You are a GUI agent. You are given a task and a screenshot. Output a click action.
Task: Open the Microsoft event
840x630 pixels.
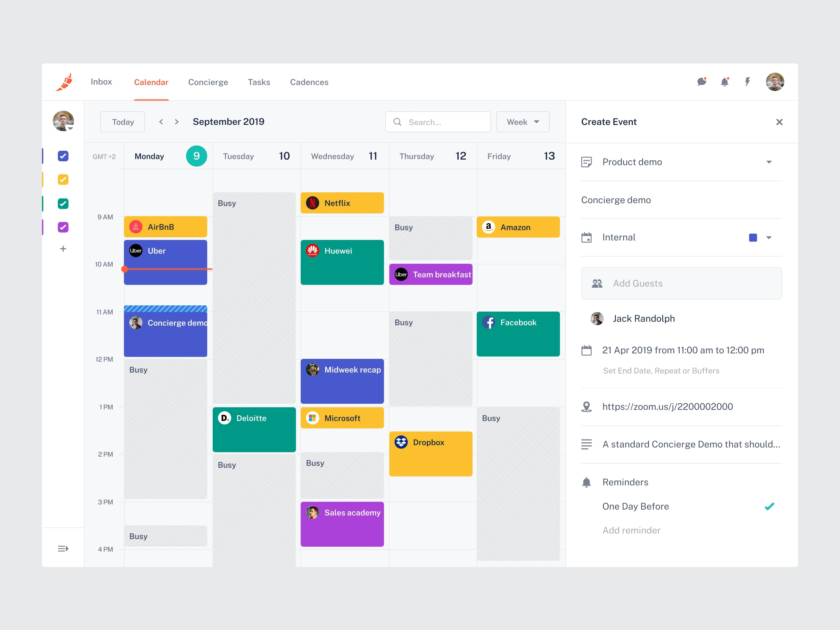click(342, 418)
